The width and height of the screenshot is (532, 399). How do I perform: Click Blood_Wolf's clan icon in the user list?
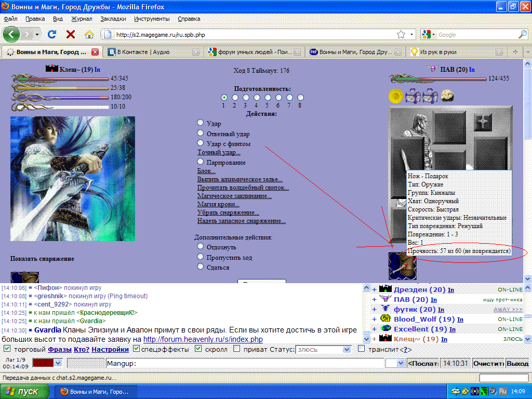(x=385, y=318)
